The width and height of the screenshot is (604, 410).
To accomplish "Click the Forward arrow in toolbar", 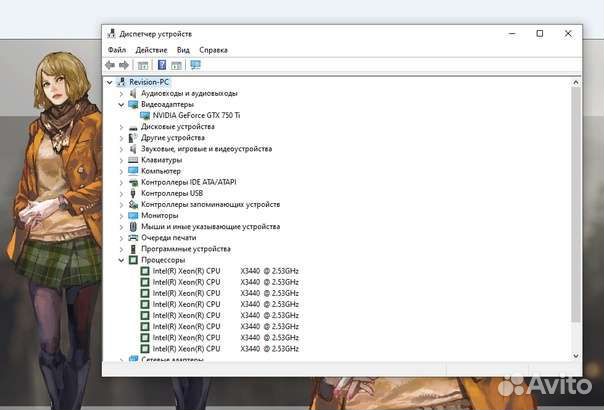I will click(123, 65).
